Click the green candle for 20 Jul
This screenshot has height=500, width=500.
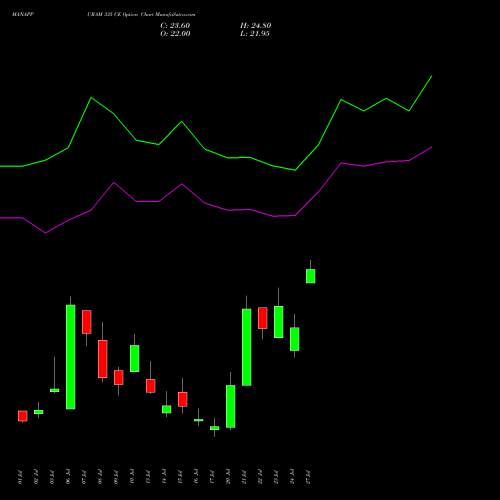(231, 406)
